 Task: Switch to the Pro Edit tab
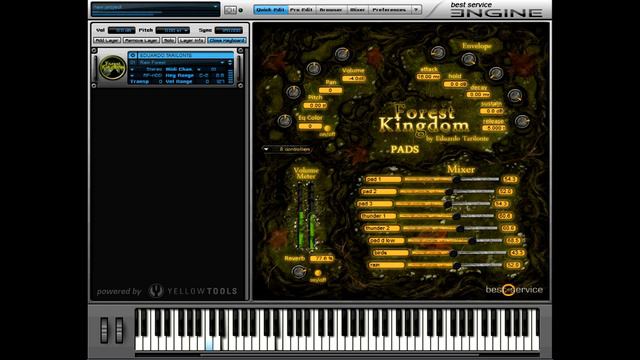pos(301,9)
